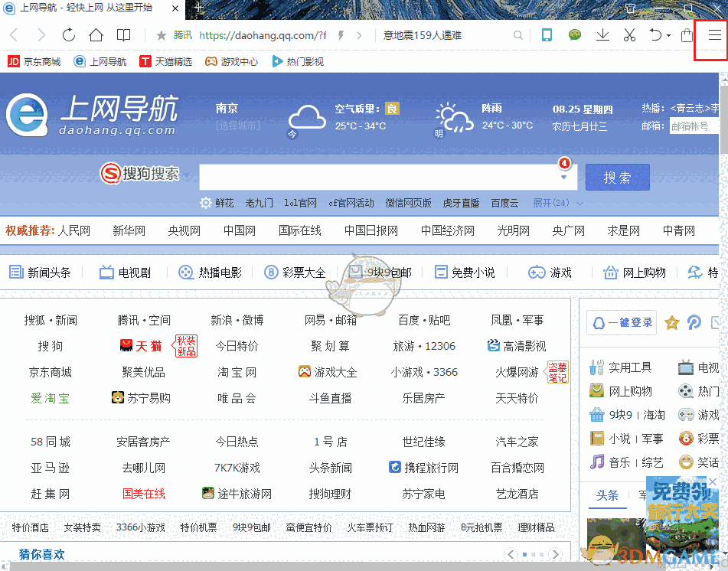728x571 pixels.
Task: Click the shopping bag app store icon
Action: pyautogui.click(x=687, y=35)
